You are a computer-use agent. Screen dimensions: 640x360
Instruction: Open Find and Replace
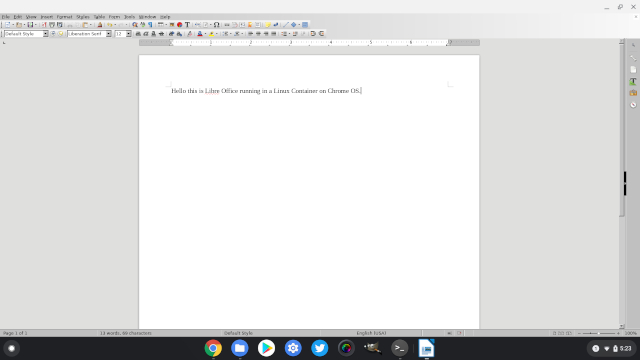point(135,24)
